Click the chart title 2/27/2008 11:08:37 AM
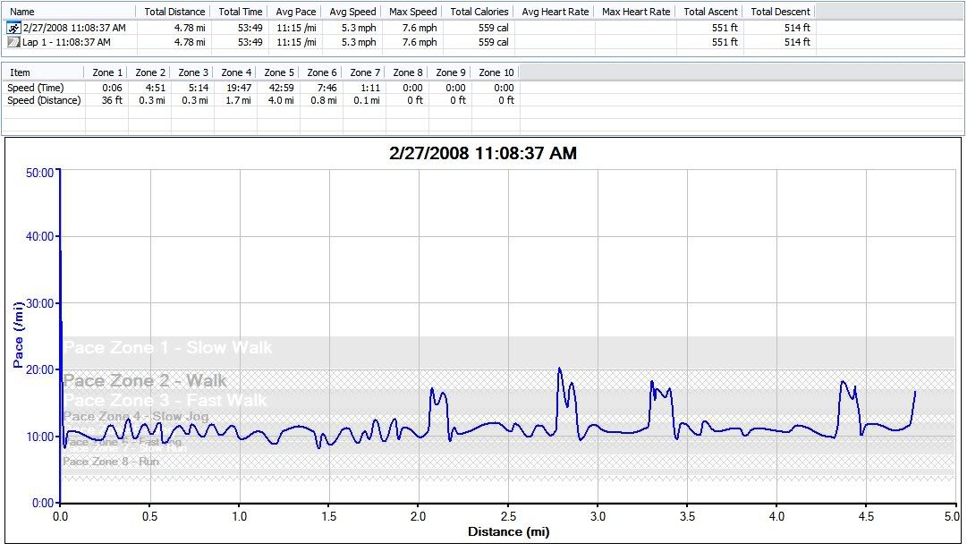Image resolution: width=967 pixels, height=560 pixels. [x=483, y=154]
